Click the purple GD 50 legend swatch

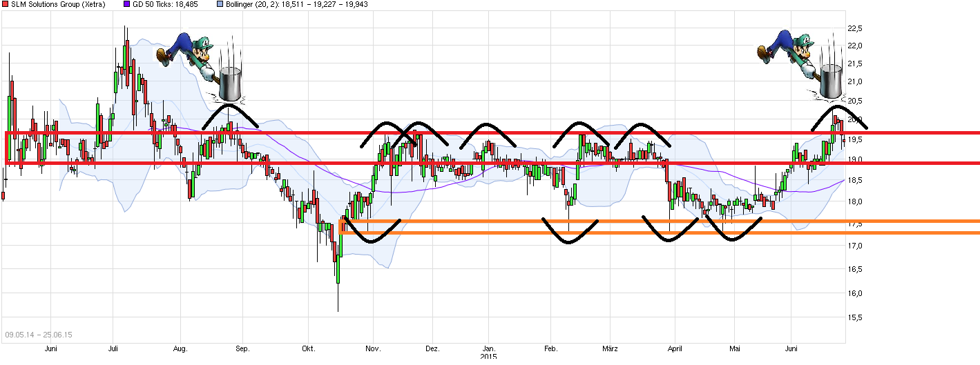click(126, 4)
